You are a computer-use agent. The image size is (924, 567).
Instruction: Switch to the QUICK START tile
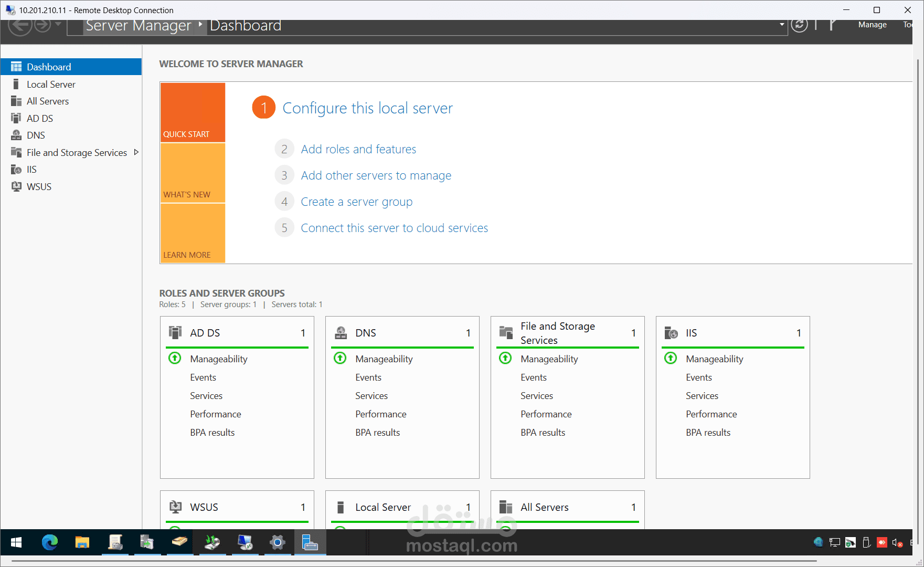point(193,112)
